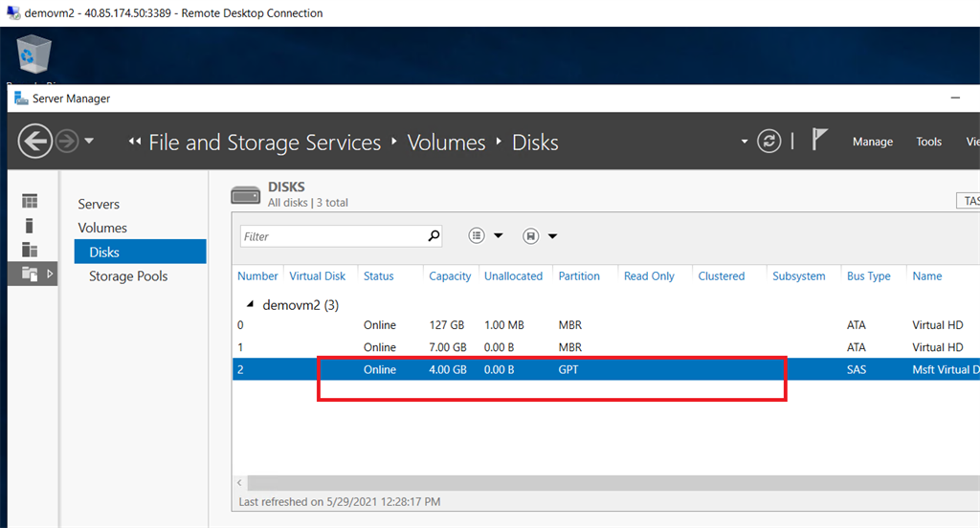Select Volumes in navigation pane
This screenshot has height=528, width=980.
(x=102, y=228)
